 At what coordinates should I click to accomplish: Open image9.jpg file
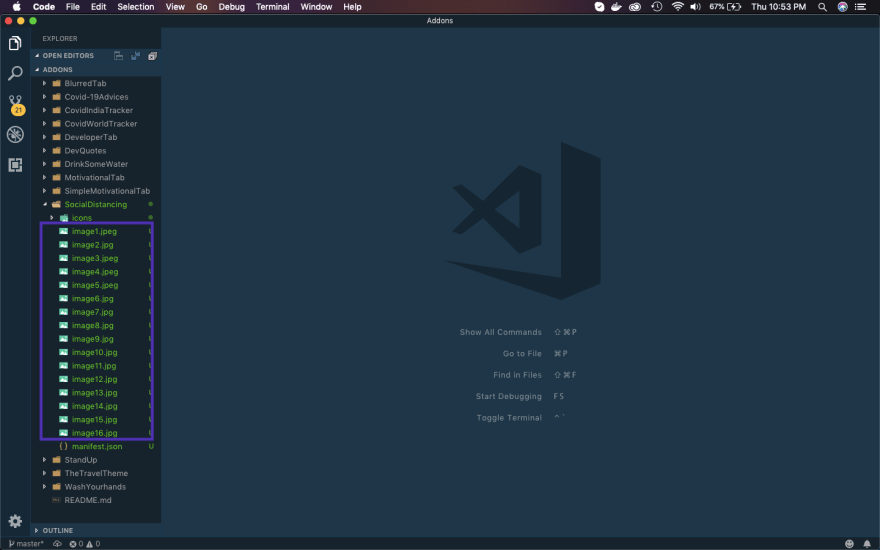(x=92, y=339)
